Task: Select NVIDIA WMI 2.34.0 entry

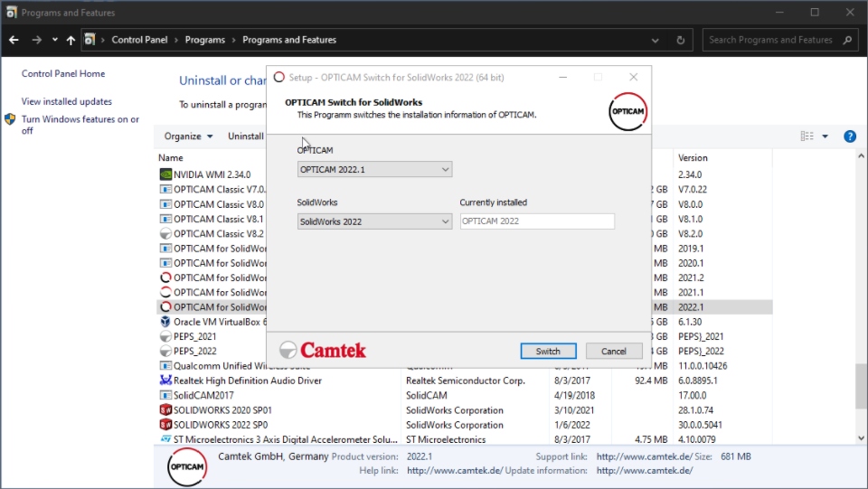Action: click(x=212, y=174)
